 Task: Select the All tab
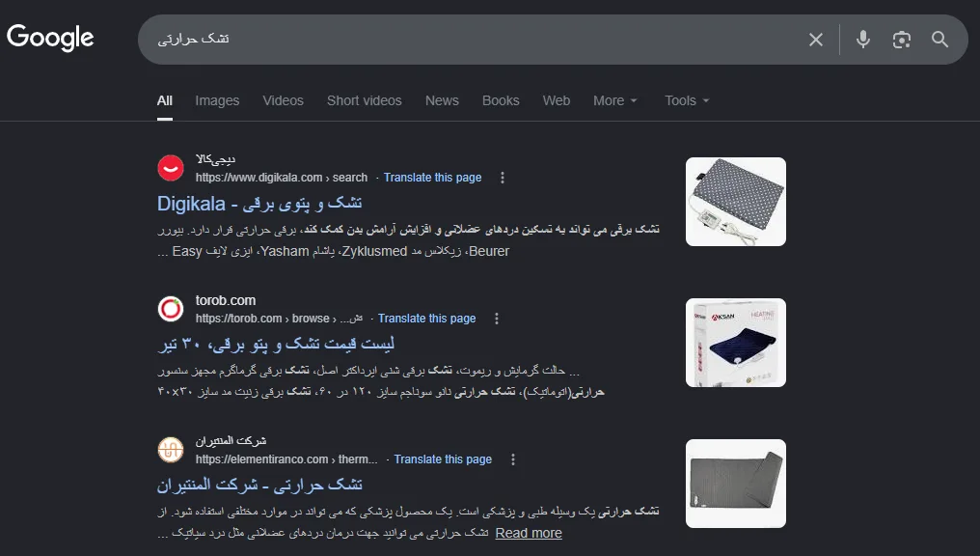pos(164,100)
